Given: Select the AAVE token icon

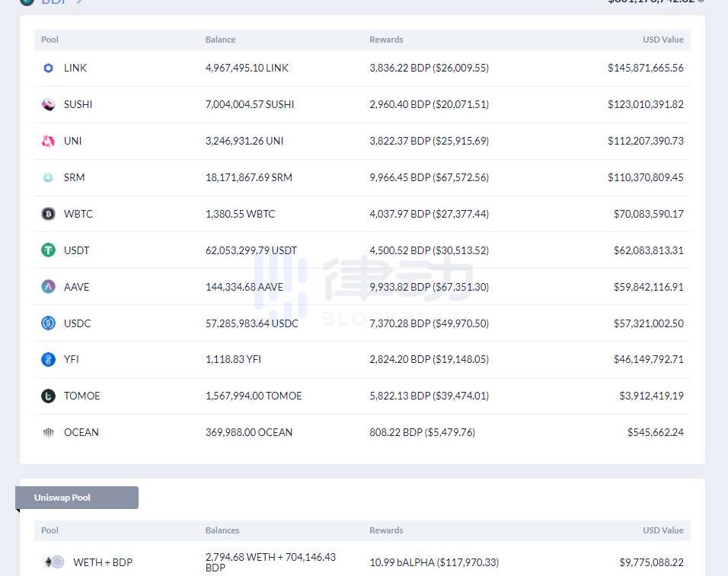Looking at the screenshot, I should click(48, 287).
